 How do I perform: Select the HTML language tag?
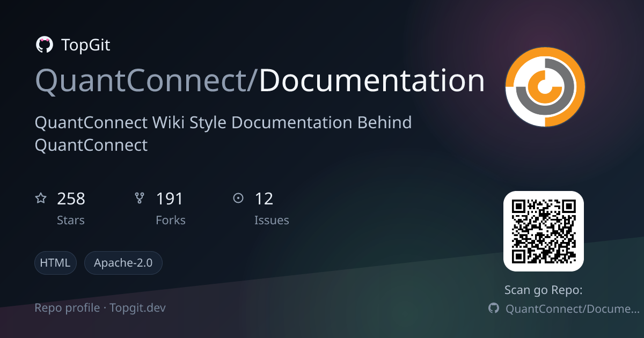coord(56,263)
